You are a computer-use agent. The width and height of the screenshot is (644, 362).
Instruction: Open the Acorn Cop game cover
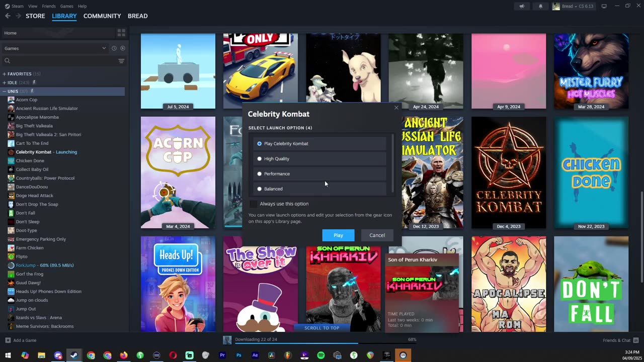[178, 173]
